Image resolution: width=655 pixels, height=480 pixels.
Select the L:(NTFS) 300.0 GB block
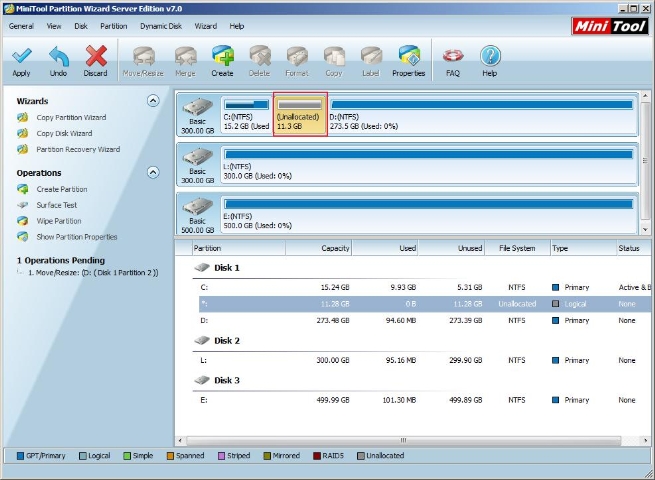pyautogui.click(x=429, y=165)
